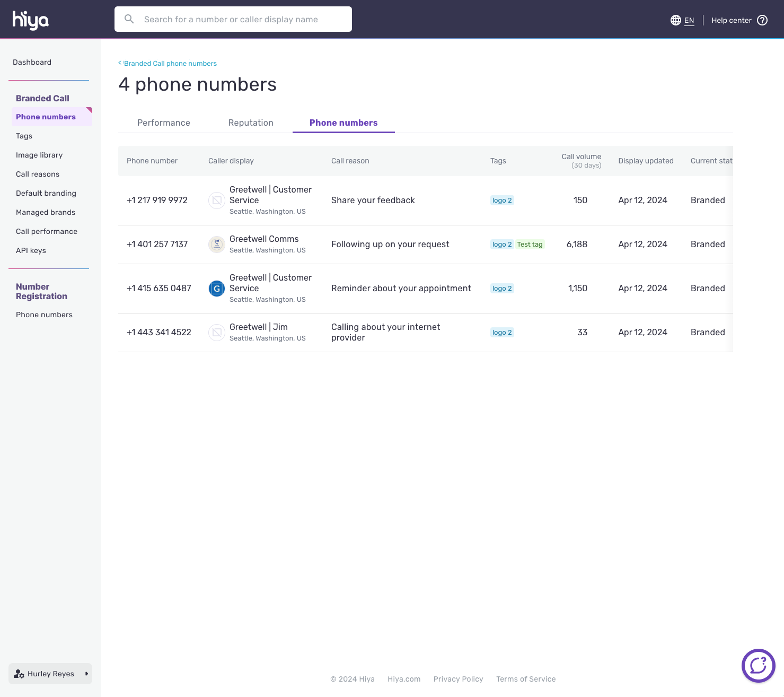Focus the number or caller name search field
This screenshot has width=784, height=697.
tap(233, 19)
